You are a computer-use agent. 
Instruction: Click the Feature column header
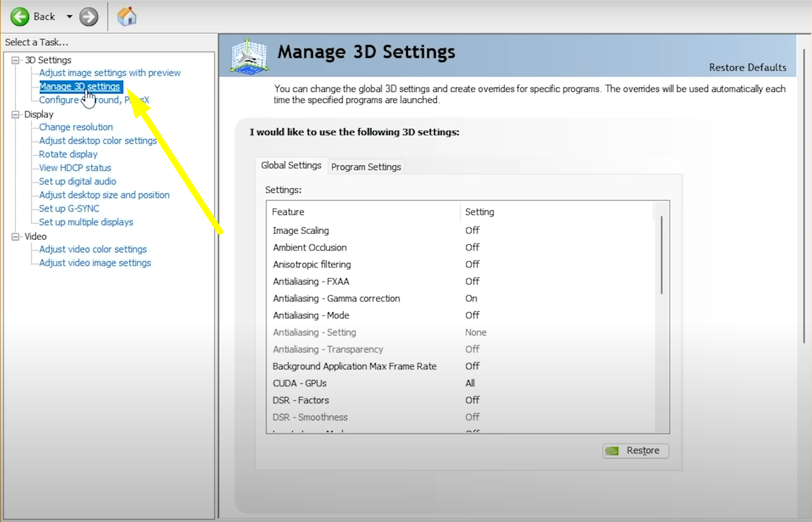pyautogui.click(x=363, y=212)
